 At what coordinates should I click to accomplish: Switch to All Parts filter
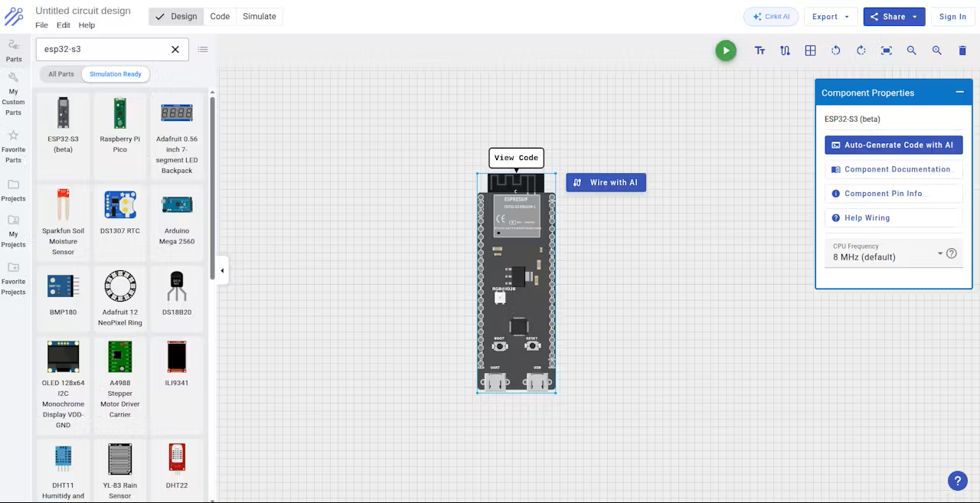[x=61, y=74]
